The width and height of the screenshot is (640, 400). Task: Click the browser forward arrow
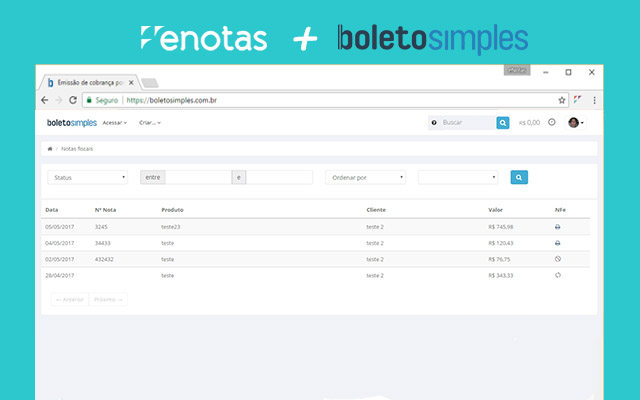tap(59, 100)
